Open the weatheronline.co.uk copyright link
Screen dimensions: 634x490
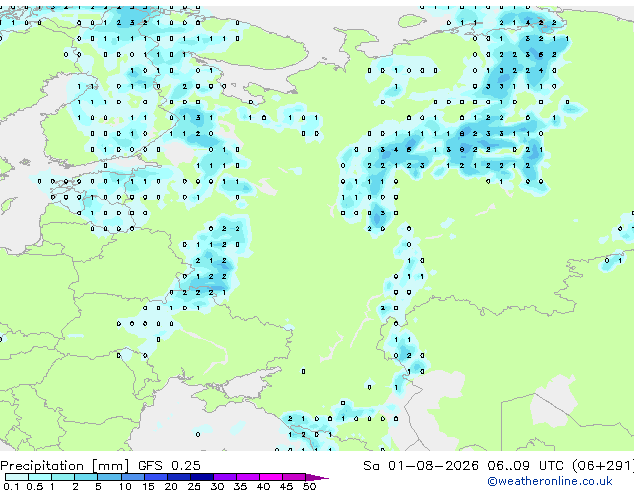pyautogui.click(x=550, y=481)
